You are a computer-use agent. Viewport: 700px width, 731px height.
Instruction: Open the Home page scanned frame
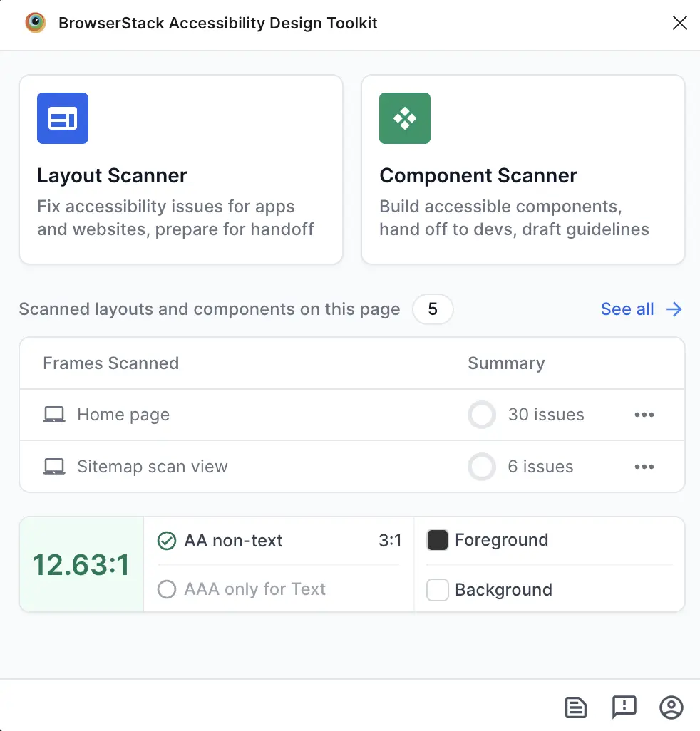tap(123, 415)
